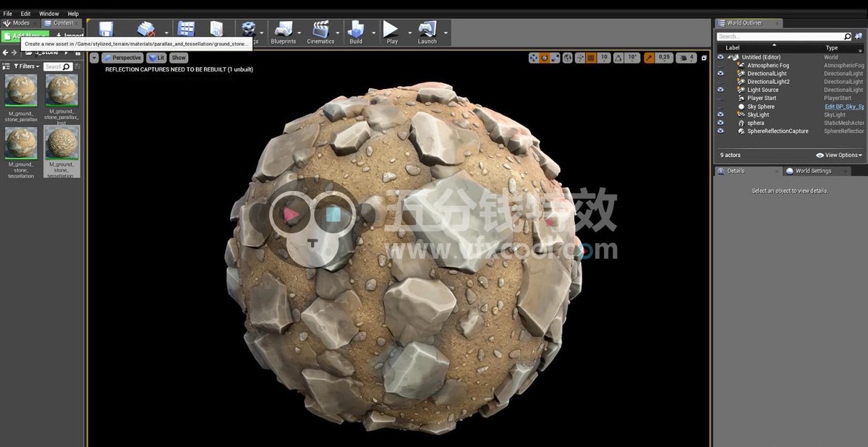Open Edit BP_Sky_Sphere link
This screenshot has width=868, height=447.
845,106
